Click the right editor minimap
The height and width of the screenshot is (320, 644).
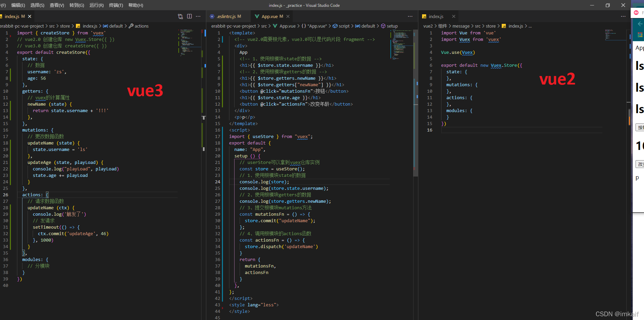tap(615, 35)
